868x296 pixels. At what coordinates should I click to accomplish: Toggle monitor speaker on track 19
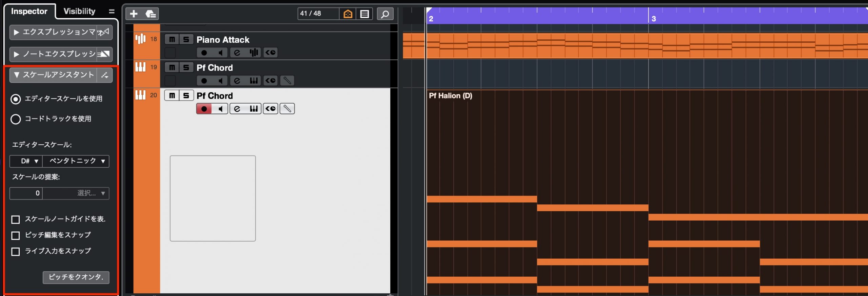220,81
